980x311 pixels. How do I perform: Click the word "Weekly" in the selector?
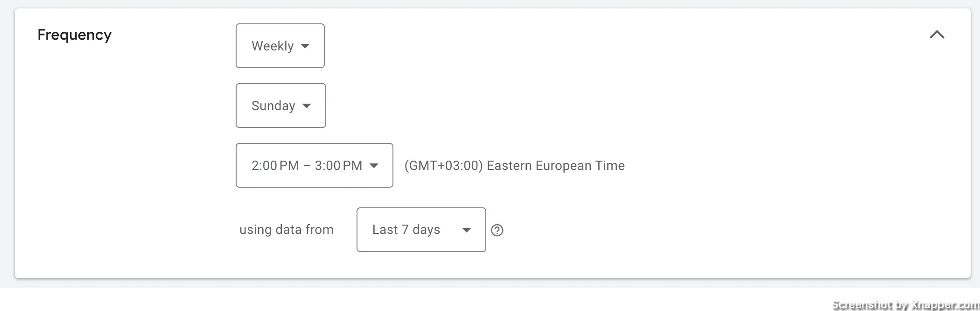point(273,46)
